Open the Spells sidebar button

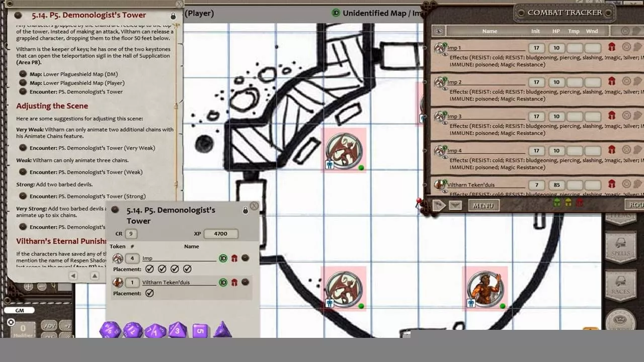[620, 246]
